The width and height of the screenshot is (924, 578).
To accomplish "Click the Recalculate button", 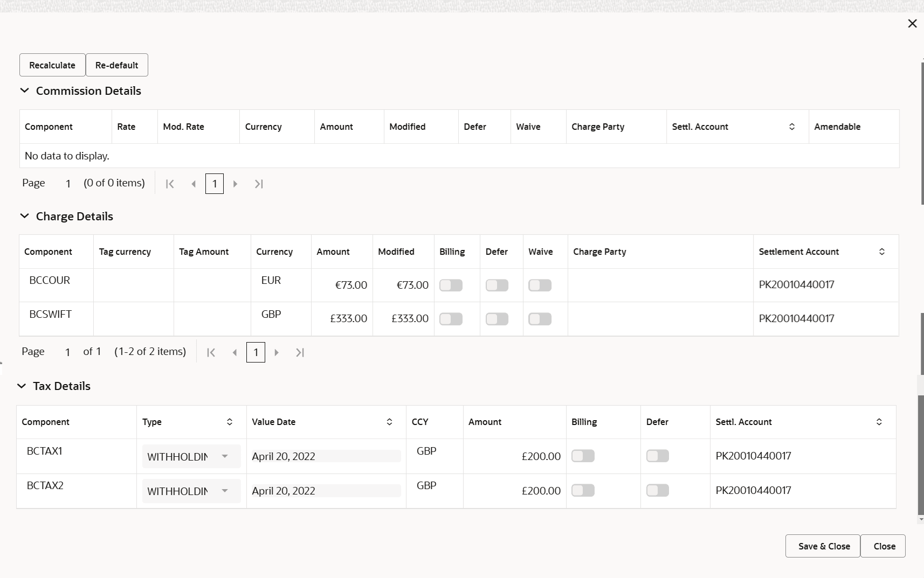I will click(52, 65).
